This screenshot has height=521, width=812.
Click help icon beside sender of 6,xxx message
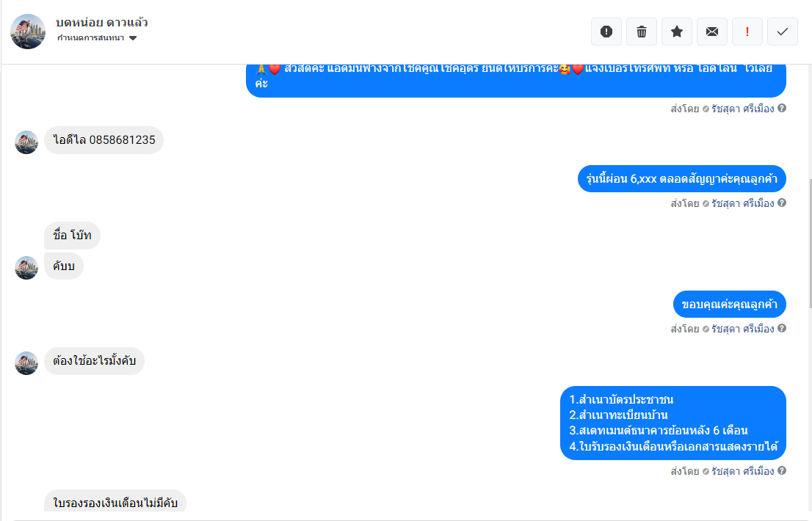[782, 203]
